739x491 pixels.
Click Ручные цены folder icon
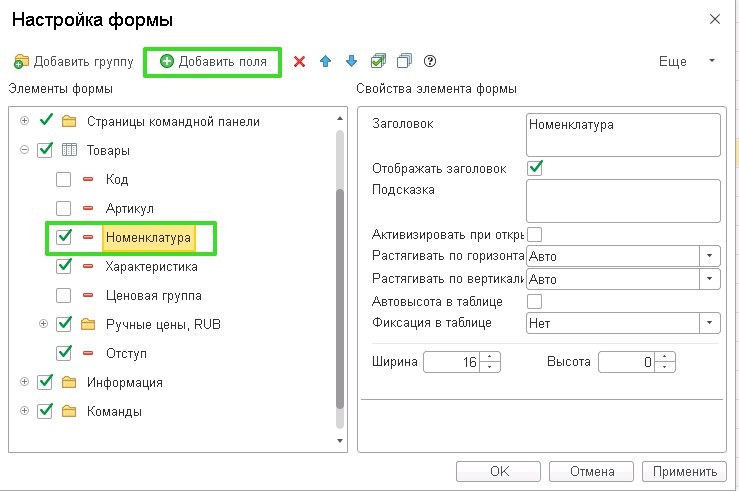click(x=88, y=324)
